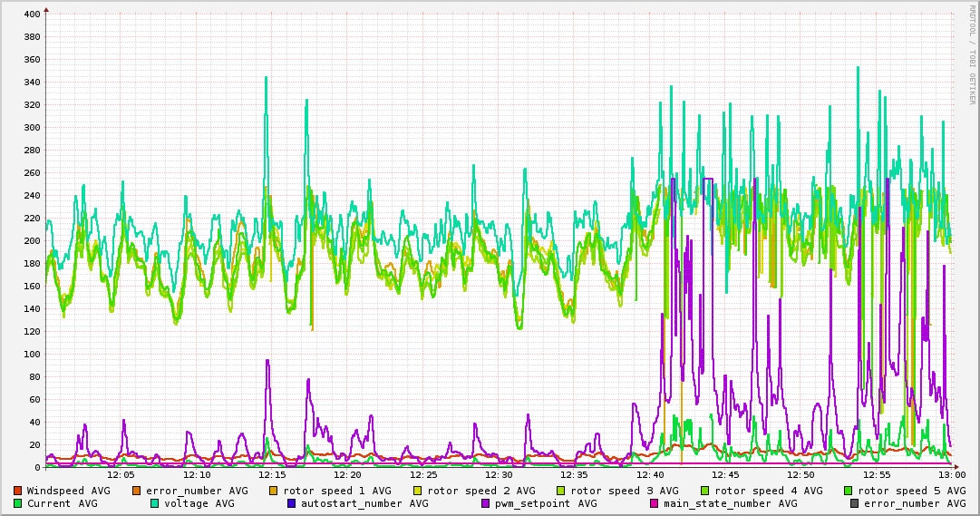Click the 12:15 time axis label
The height and width of the screenshot is (516, 980).
[273, 475]
